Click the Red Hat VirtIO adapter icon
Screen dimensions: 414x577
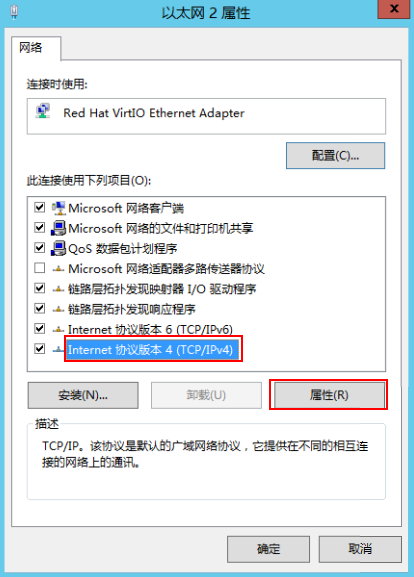[43, 111]
